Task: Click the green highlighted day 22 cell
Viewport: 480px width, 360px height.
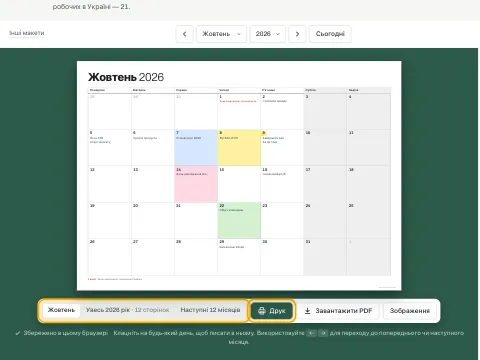Action: pyautogui.click(x=239, y=220)
